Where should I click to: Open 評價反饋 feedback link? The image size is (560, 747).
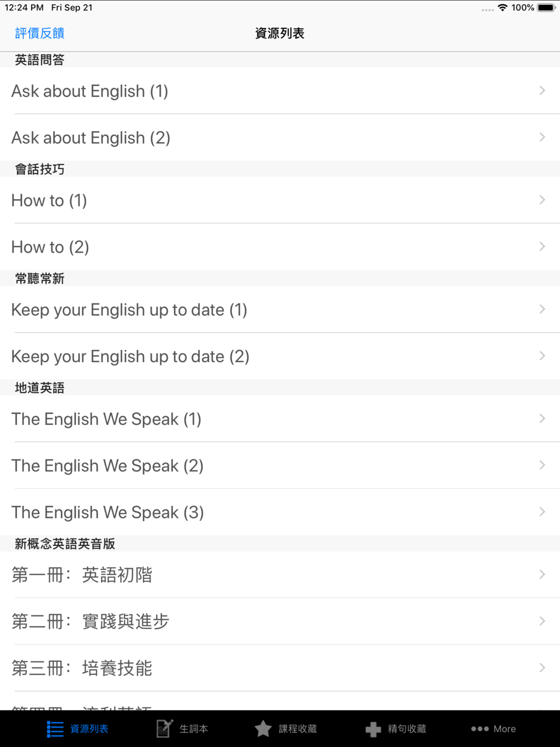pyautogui.click(x=40, y=34)
